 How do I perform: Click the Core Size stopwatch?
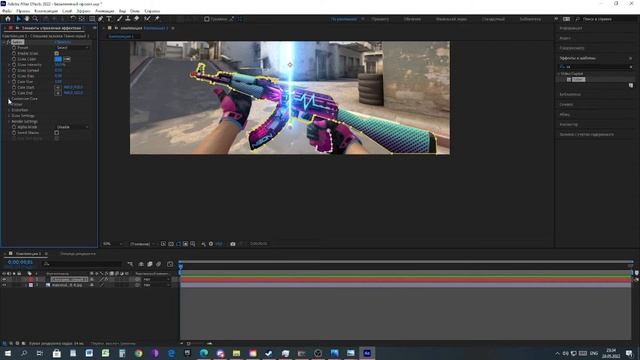click(x=14, y=82)
